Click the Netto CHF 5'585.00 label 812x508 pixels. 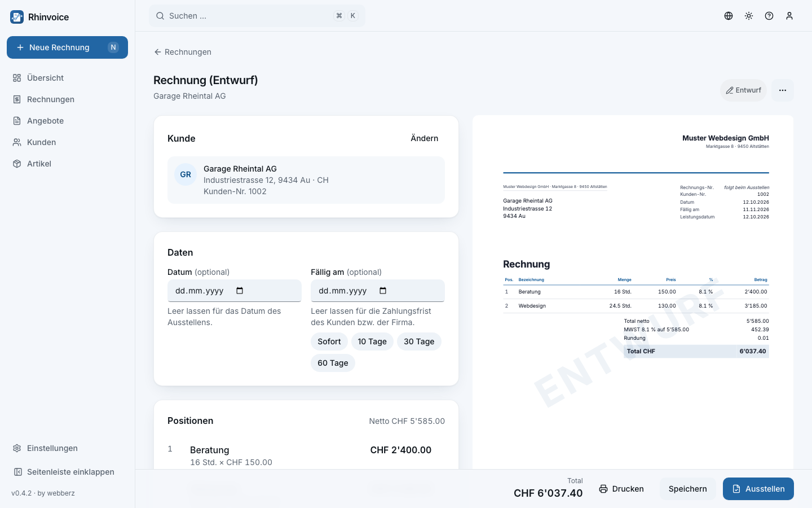[407, 421]
